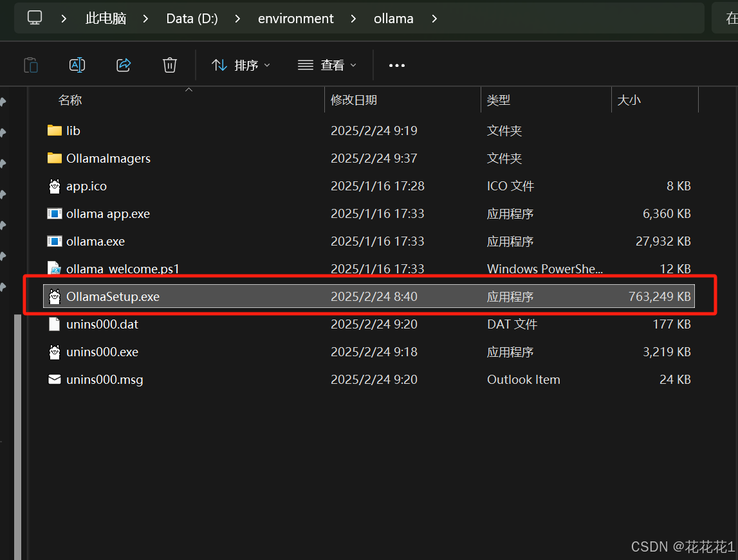Viewport: 738px width, 560px height.
Task: Click the unins000.msg file name
Action: pos(104,379)
